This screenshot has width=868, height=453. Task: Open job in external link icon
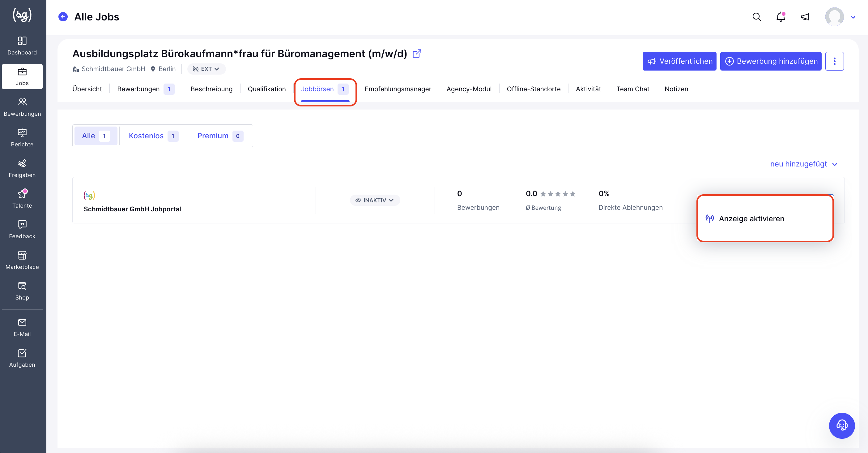click(417, 54)
